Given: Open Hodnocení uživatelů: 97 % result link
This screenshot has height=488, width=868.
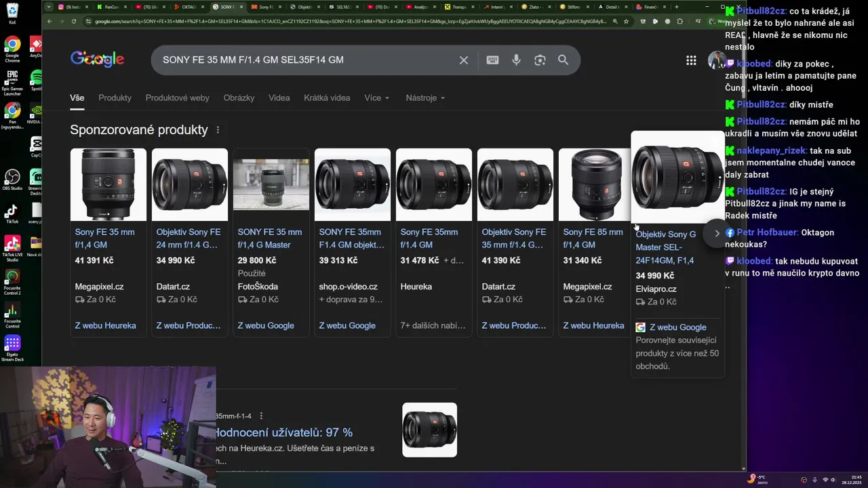Looking at the screenshot, I should pos(284,432).
